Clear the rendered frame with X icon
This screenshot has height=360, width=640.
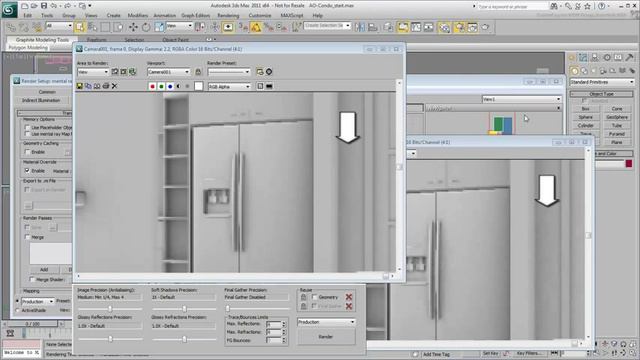(x=114, y=86)
